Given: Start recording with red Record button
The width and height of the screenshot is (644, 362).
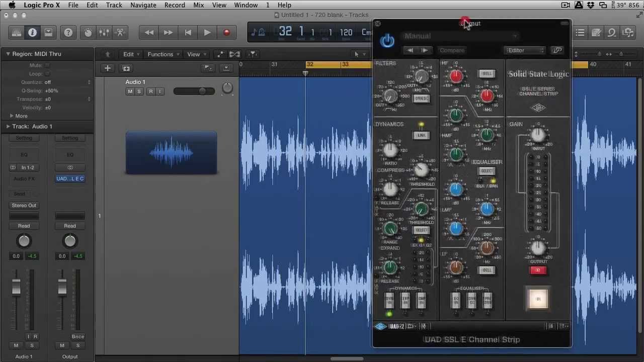Looking at the screenshot, I should 226,33.
